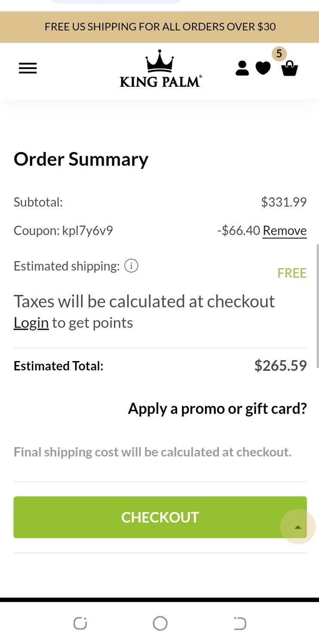
Task: Expand Apply a promo or gift card
Action: (x=217, y=408)
